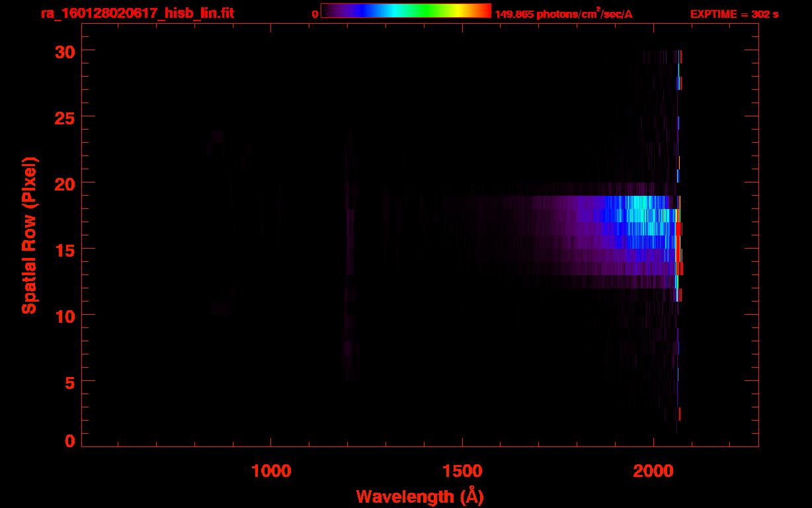This screenshot has width=812, height=508.
Task: Click the Spatial Row (Pixel) axis label
Action: click(x=29, y=235)
